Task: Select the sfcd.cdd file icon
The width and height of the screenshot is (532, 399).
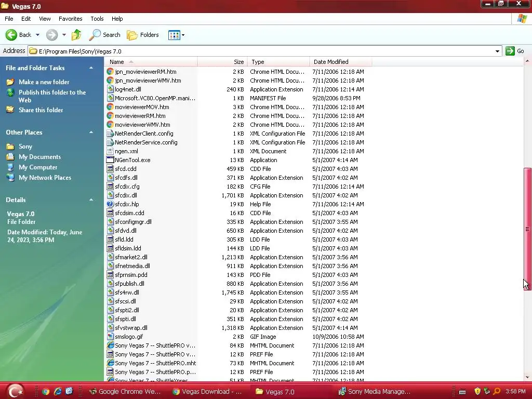Action: pyautogui.click(x=110, y=169)
